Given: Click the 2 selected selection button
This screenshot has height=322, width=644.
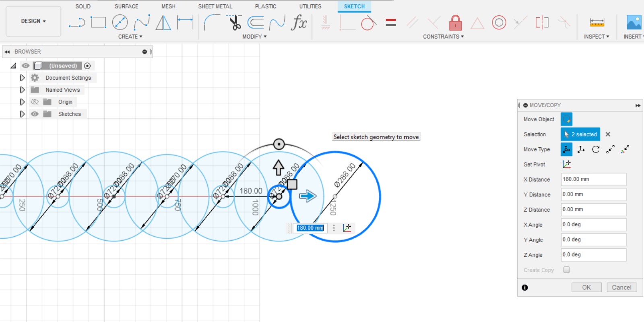Looking at the screenshot, I should click(580, 134).
